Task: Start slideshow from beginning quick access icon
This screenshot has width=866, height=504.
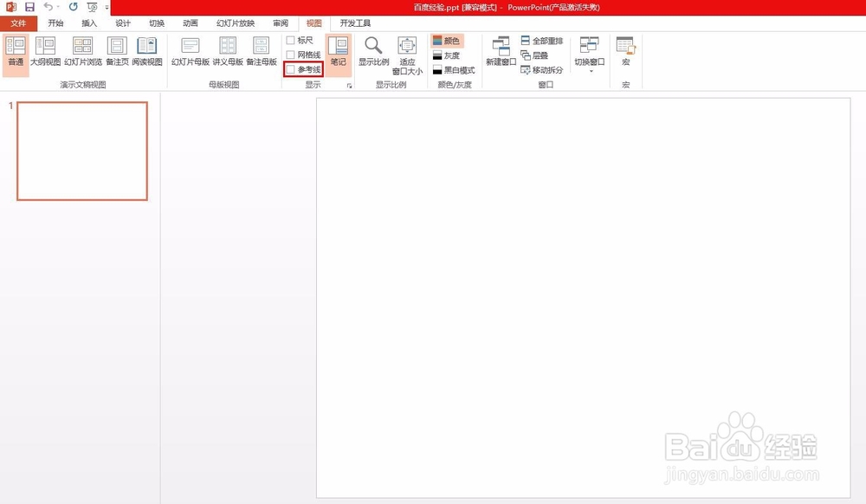Action: (92, 7)
